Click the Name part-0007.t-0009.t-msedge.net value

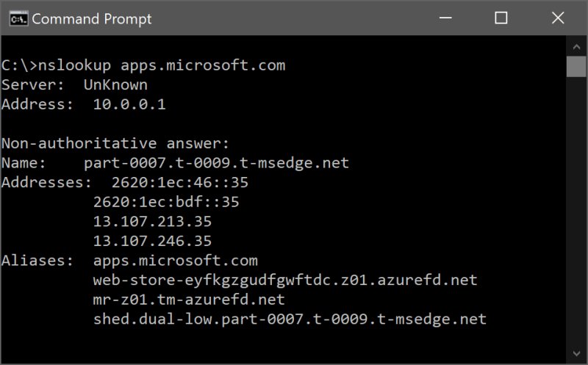coord(216,163)
